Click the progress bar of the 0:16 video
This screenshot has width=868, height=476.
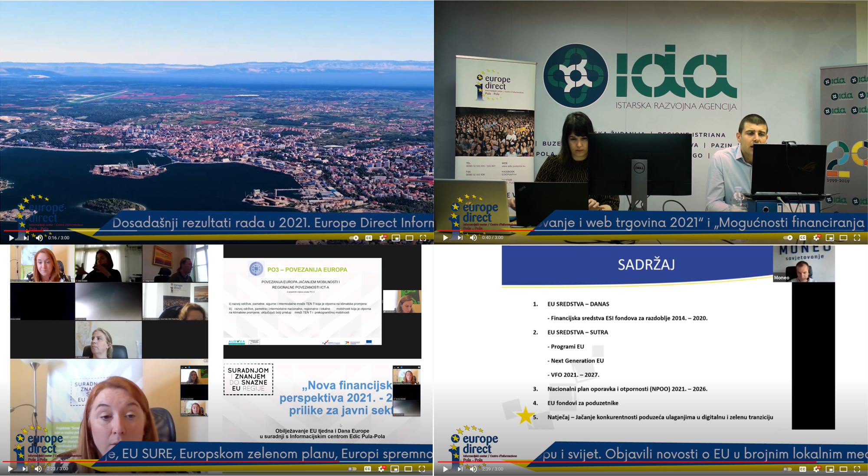click(217, 231)
